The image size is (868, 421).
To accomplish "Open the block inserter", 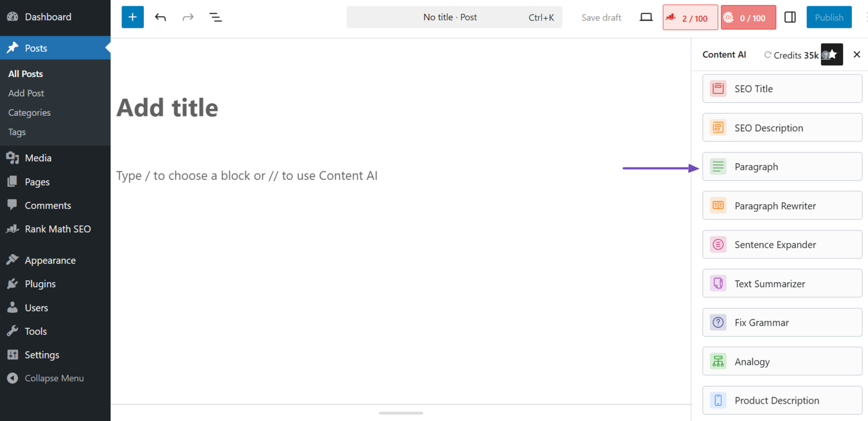I will click(x=132, y=17).
